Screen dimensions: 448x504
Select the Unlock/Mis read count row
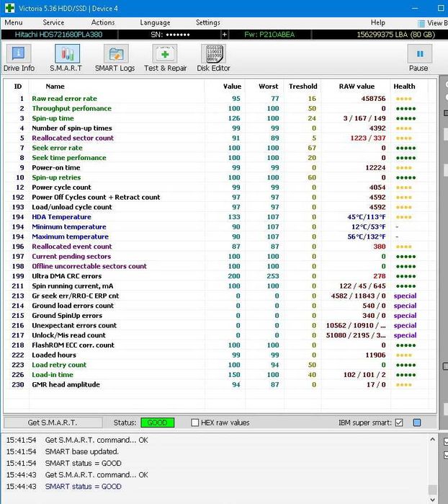[220, 335]
